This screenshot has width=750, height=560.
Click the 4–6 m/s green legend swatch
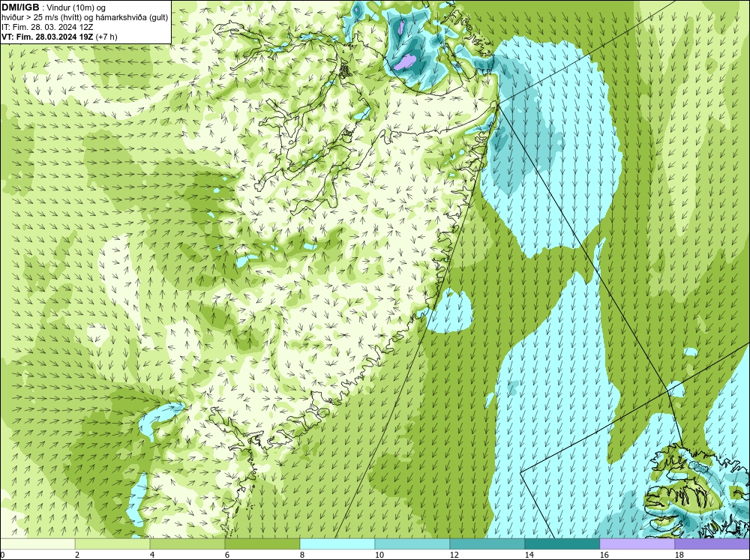[x=187, y=544]
